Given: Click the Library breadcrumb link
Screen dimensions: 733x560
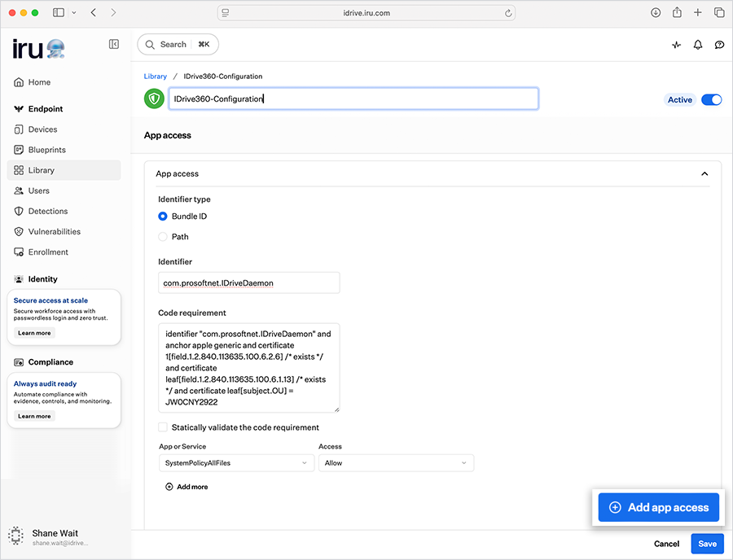Looking at the screenshot, I should click(156, 77).
